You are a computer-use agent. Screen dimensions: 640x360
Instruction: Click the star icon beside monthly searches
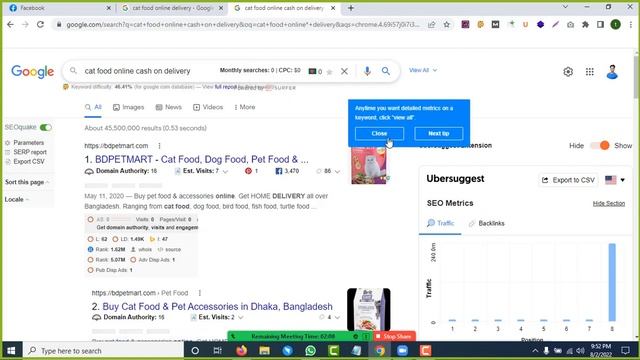pos(329,72)
